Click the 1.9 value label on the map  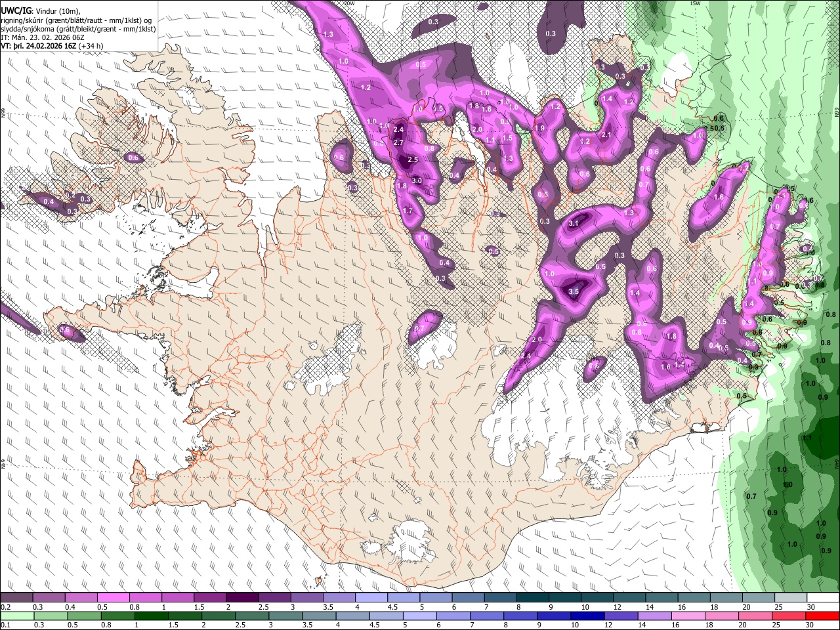[539, 128]
